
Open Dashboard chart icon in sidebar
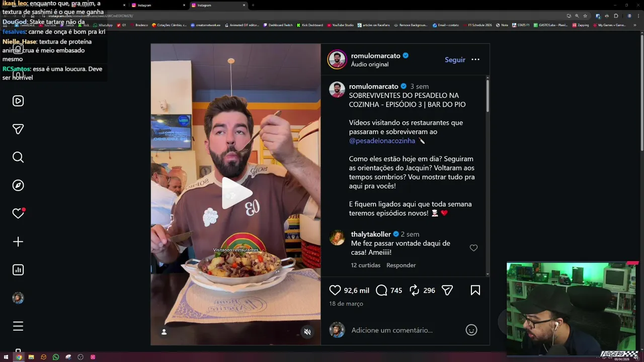coord(18,270)
